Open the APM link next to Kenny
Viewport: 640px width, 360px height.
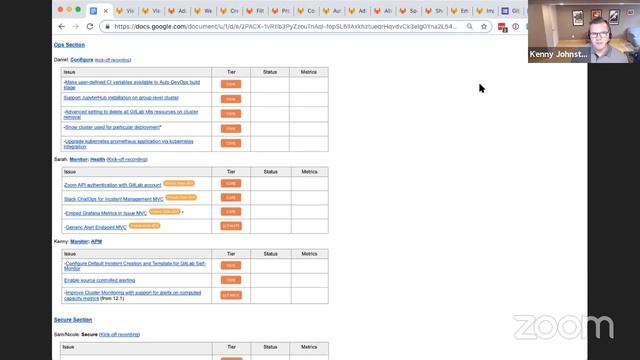point(96,242)
